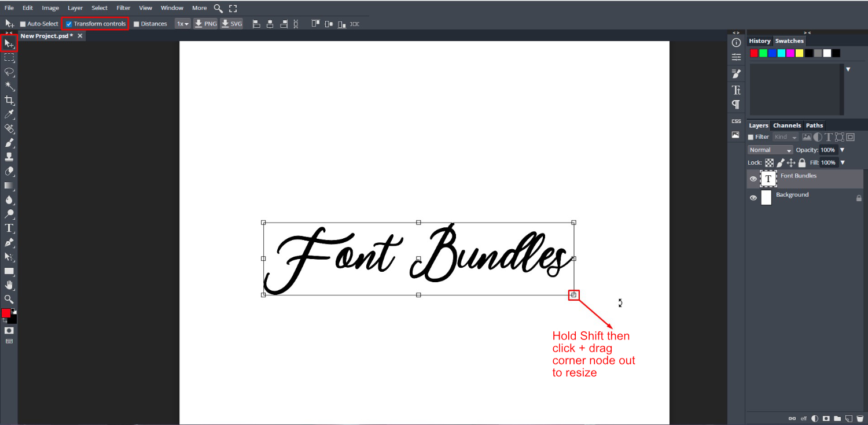868x425 pixels.
Task: Select the Move tool in left toolbar
Action: 9,43
